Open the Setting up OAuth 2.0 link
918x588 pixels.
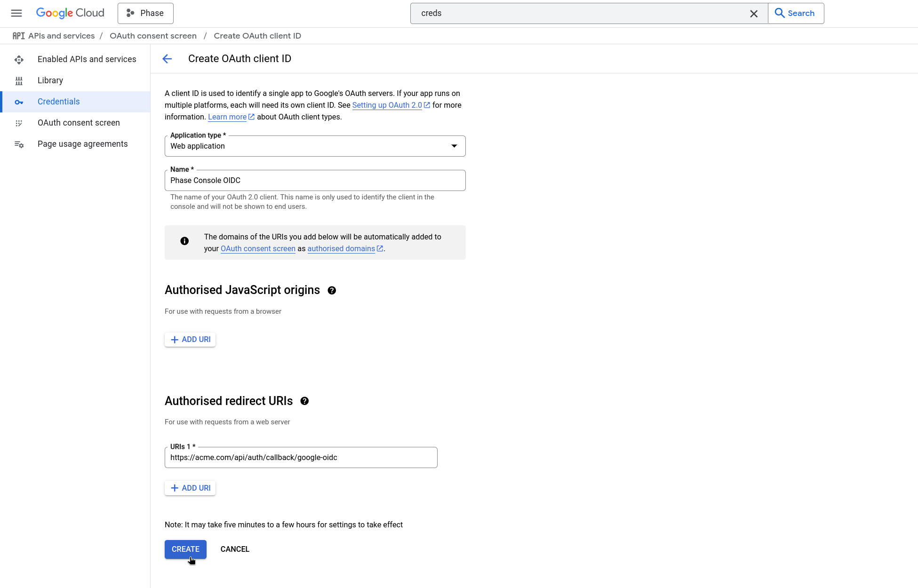coord(388,105)
